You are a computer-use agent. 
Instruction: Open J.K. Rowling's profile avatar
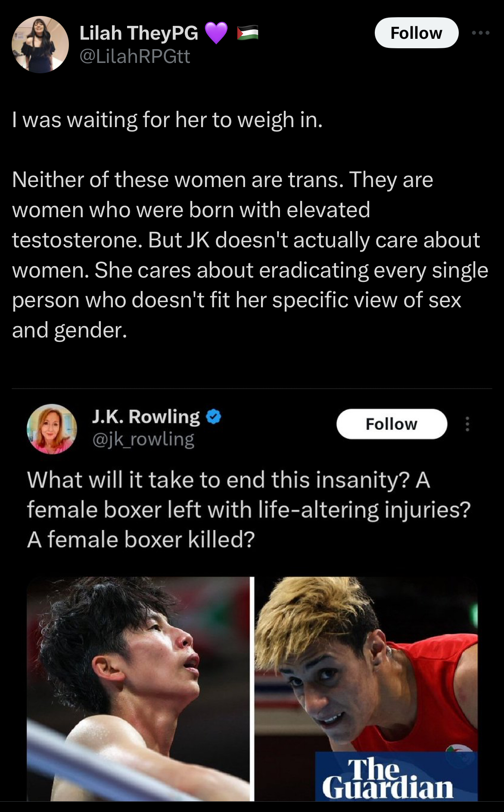click(x=52, y=429)
